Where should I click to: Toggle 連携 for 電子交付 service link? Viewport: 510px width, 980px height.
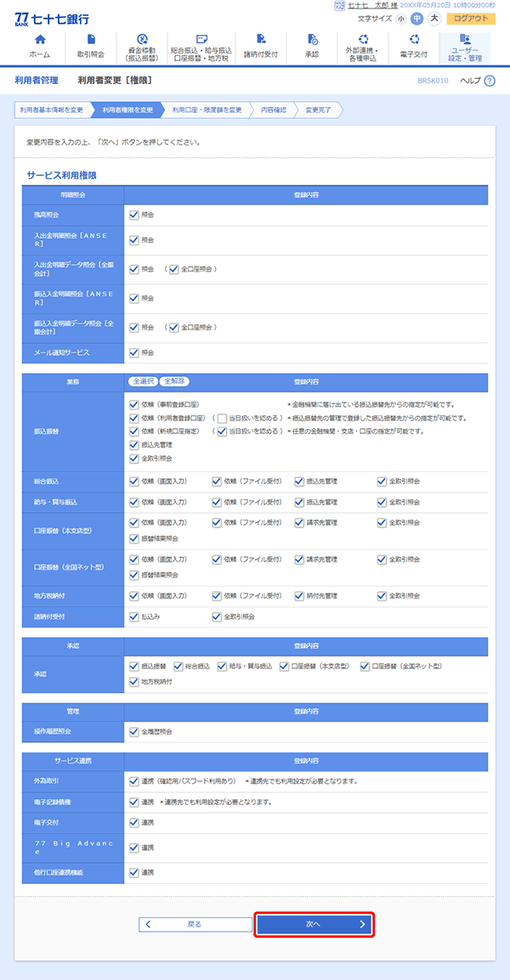[x=134, y=823]
